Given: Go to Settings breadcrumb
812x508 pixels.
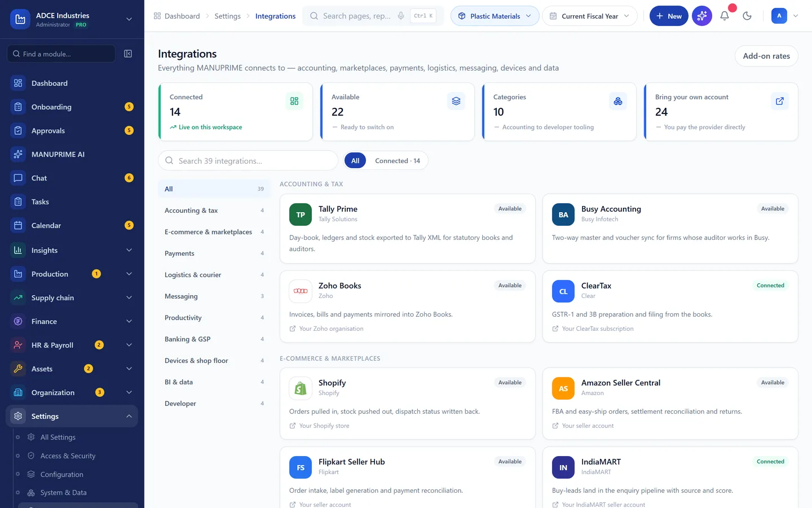Looking at the screenshot, I should (227, 16).
